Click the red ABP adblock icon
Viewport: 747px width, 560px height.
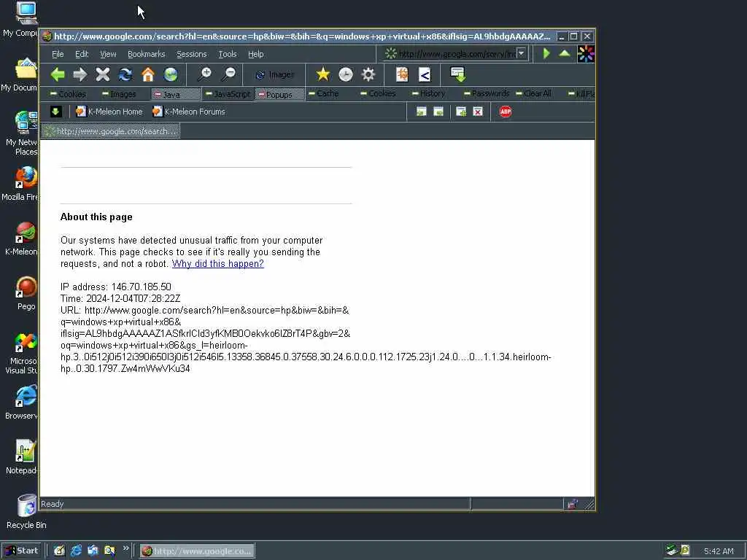tap(506, 112)
